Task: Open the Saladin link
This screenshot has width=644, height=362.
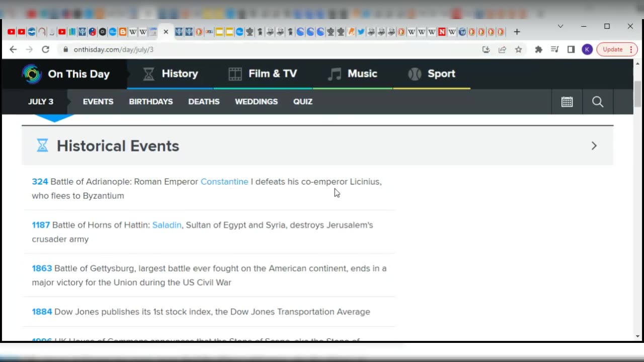Action: point(167,225)
